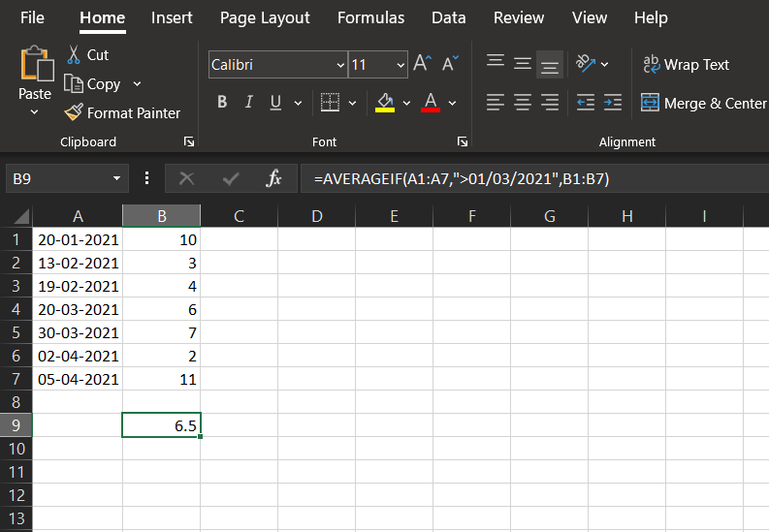Image resolution: width=769 pixels, height=532 pixels.
Task: Click into the AVERAGEIF formula bar
Action: pos(534,178)
